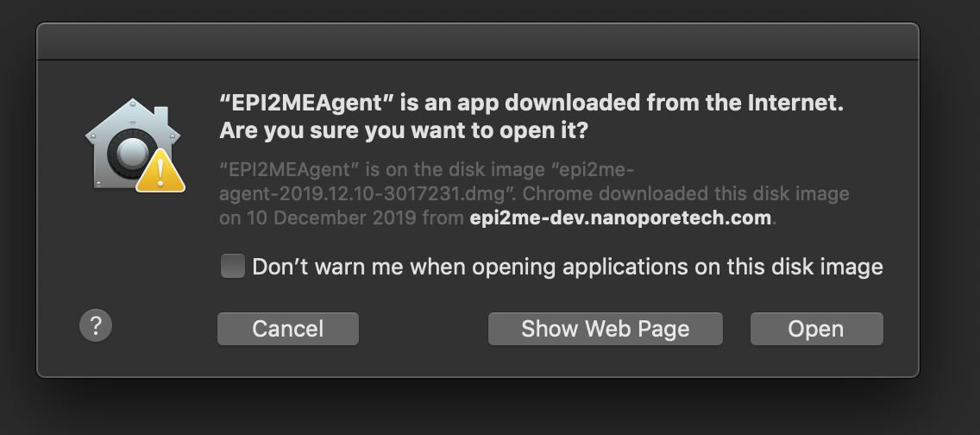Click the empty dialog area between Cancel and Show Web Page

423,329
